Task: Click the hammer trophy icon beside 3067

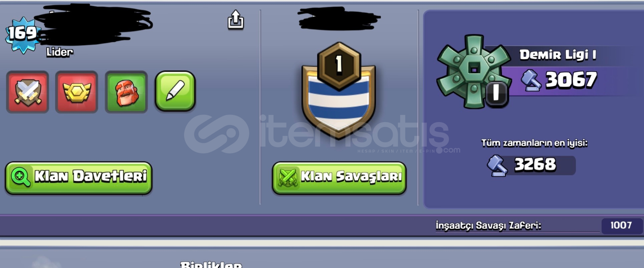Action: tap(531, 80)
